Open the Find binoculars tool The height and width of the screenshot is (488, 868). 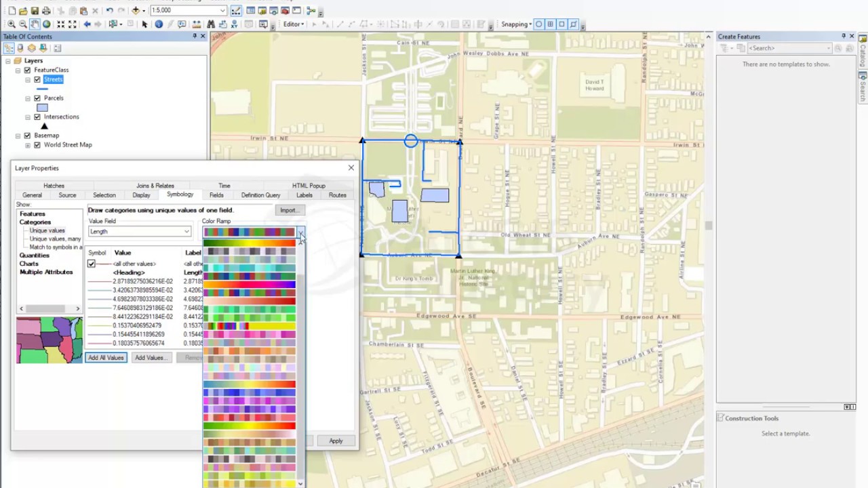[x=211, y=24]
